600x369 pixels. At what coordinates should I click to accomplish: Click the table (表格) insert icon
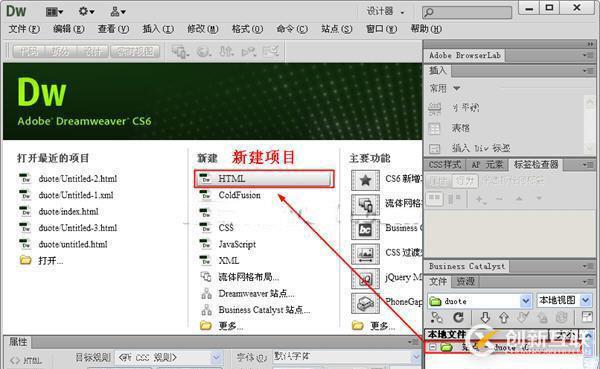click(434, 128)
